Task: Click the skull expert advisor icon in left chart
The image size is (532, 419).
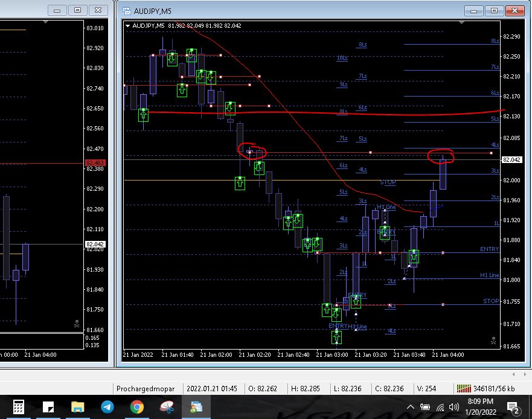Action: pos(77,324)
